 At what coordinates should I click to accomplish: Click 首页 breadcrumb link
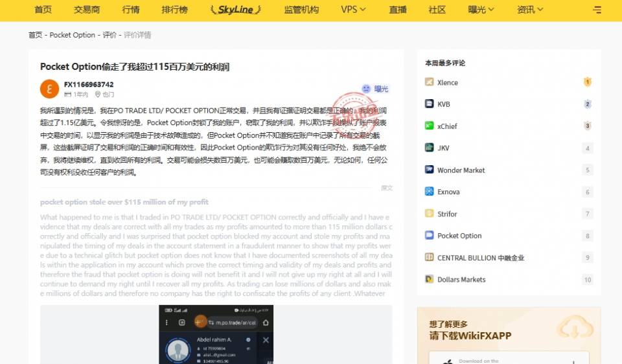[x=35, y=35]
